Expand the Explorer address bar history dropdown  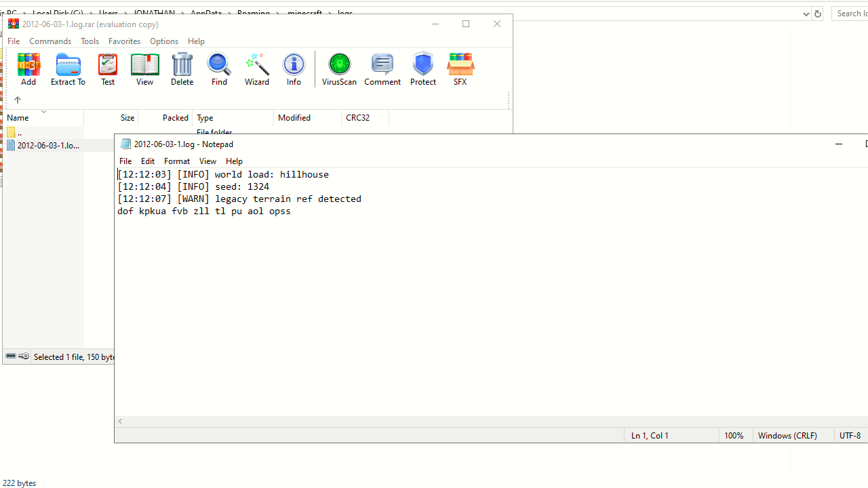coord(806,14)
